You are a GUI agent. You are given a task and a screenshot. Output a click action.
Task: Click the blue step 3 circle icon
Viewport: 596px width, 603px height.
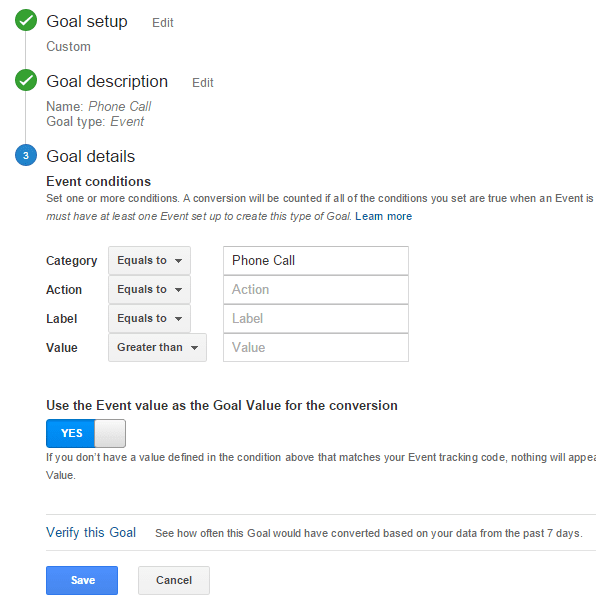(x=26, y=155)
